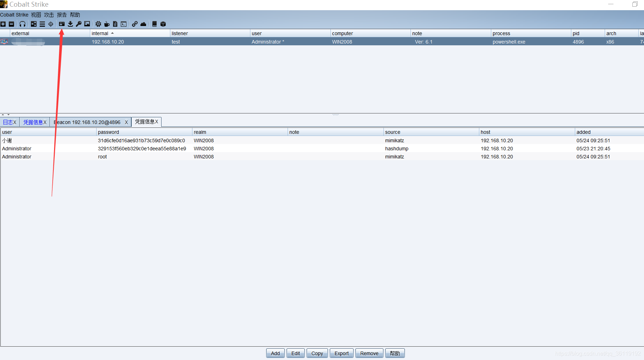This screenshot has width=644, height=360.
Task: Click the hash 31d6cfe0d16ae931b73c59d7e0c089c0
Action: [142, 140]
